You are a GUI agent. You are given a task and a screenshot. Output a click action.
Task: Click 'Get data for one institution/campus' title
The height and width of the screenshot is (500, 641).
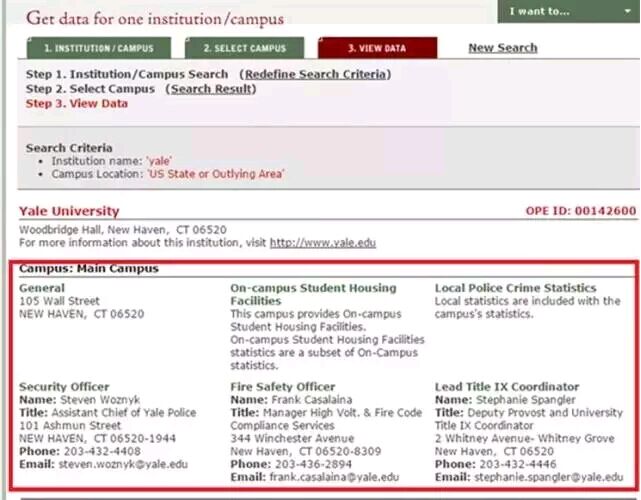155,19
